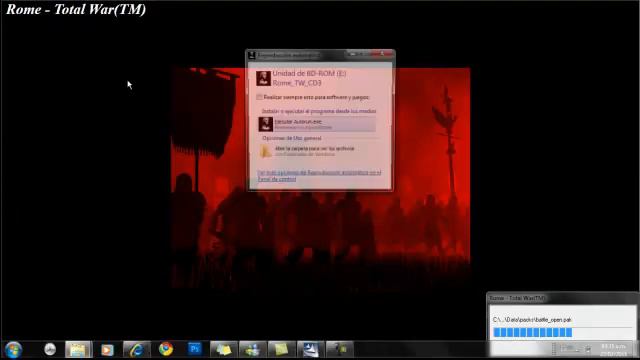Click the Rome setup ship icon in taskbar
640x360 pixels.
(x=311, y=350)
